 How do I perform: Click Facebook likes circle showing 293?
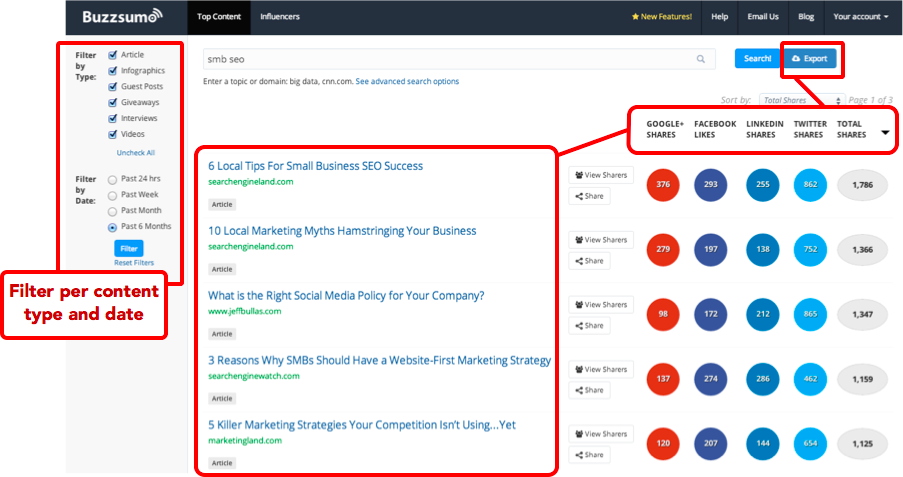(709, 185)
